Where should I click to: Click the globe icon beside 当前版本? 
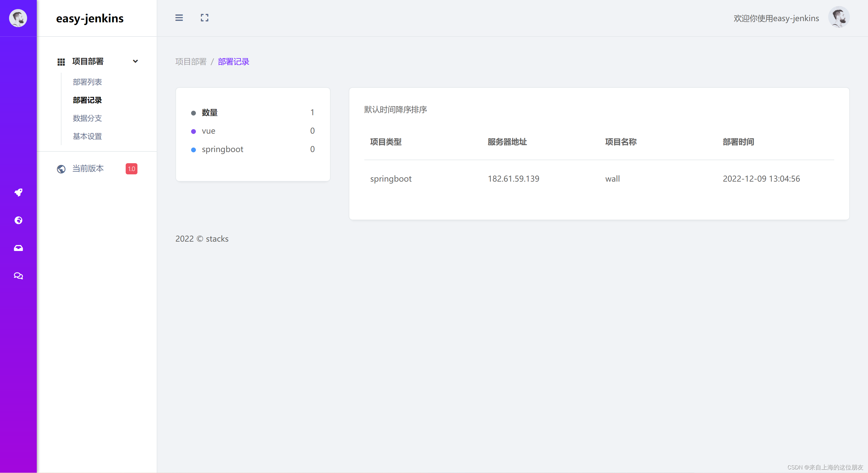tap(61, 169)
